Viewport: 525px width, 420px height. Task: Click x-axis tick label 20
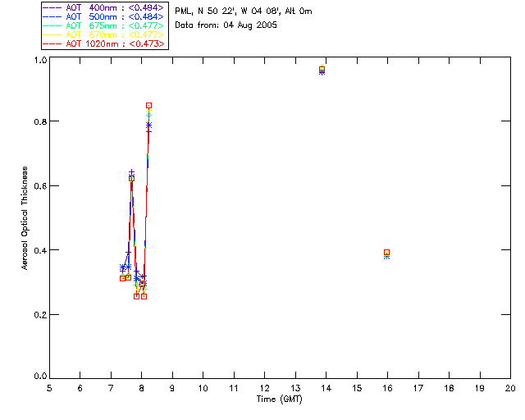(x=510, y=389)
